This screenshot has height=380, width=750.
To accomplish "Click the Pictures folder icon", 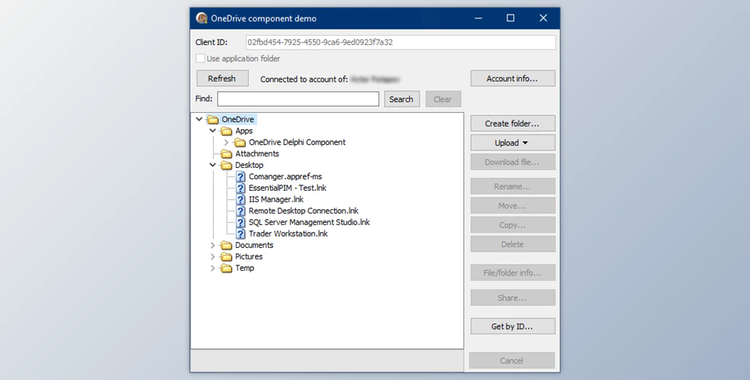I will [226, 257].
